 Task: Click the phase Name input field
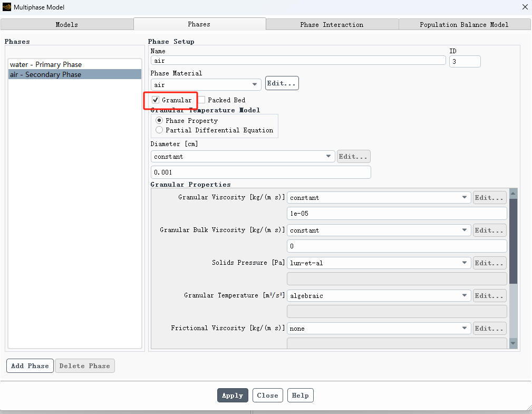[298, 61]
